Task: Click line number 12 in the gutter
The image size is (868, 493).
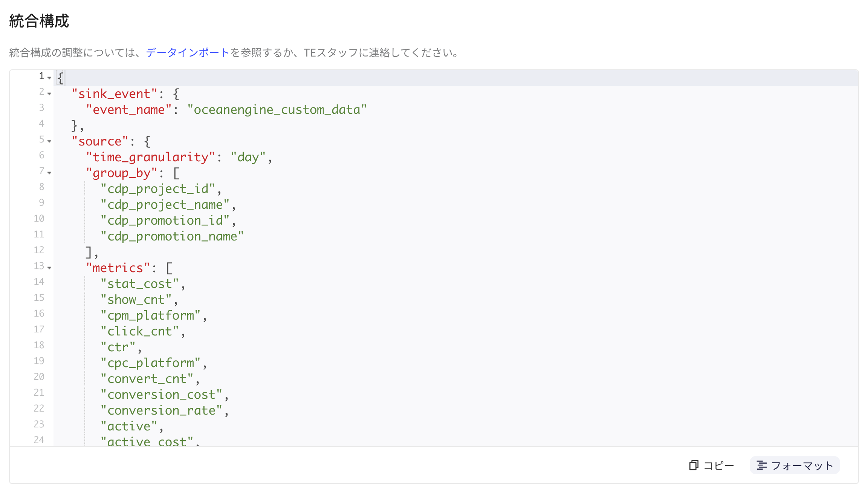Action: pos(39,250)
